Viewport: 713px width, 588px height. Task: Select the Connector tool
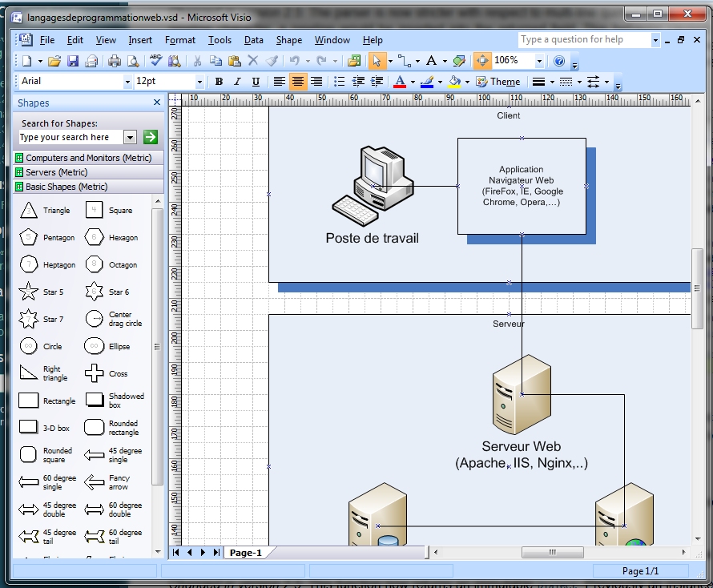403,61
